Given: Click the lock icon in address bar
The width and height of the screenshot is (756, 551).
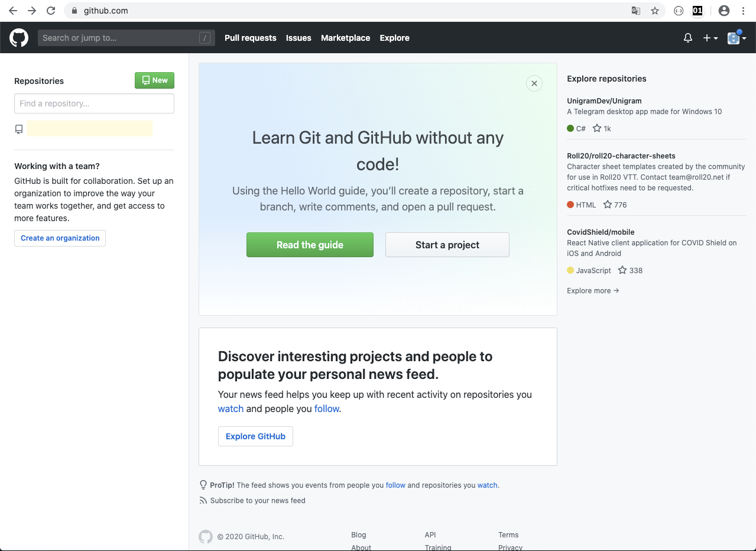Looking at the screenshot, I should (74, 11).
